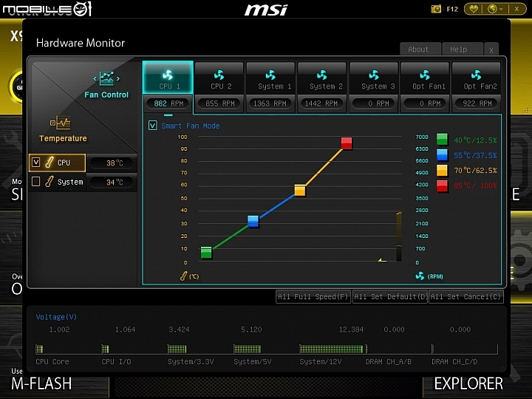The image size is (532, 399).
Task: Click the 85°C/100% legend text
Action: pos(475,185)
